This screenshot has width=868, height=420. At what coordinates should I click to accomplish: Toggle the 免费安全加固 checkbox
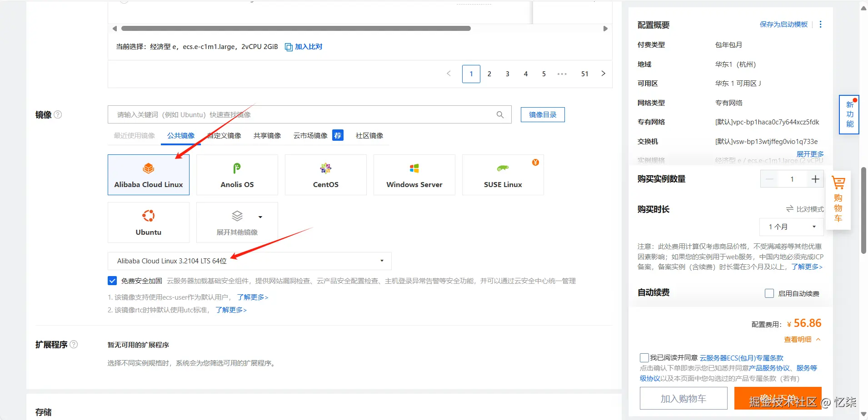[x=112, y=281]
